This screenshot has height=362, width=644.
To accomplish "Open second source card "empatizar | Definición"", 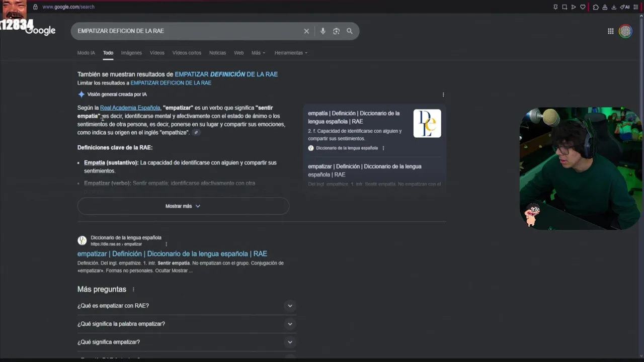I will coord(365,170).
